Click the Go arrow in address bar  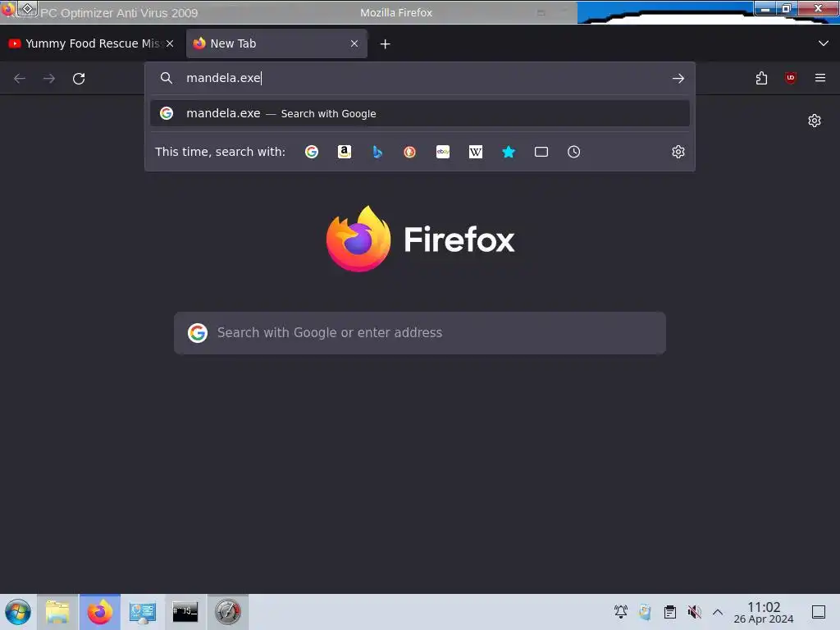tap(678, 78)
